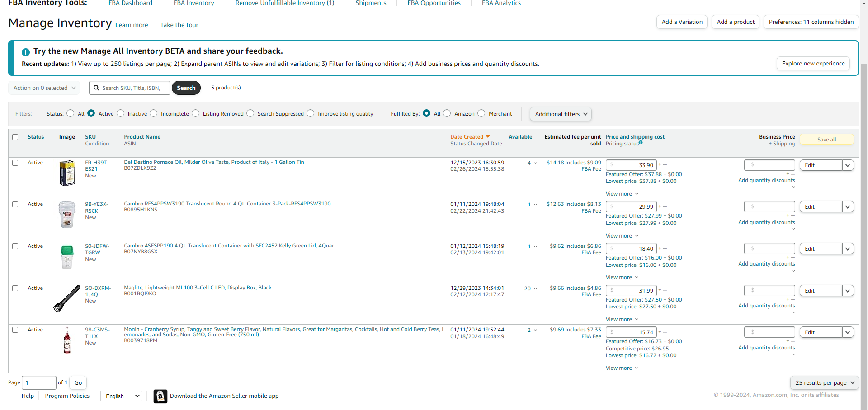Open the Learn more link
This screenshot has width=868, height=410.
click(132, 25)
